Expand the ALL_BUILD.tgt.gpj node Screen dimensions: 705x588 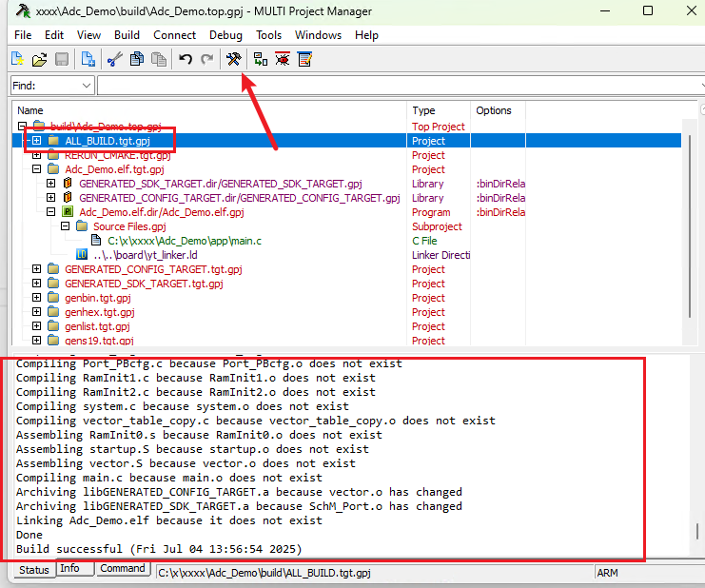(x=36, y=140)
